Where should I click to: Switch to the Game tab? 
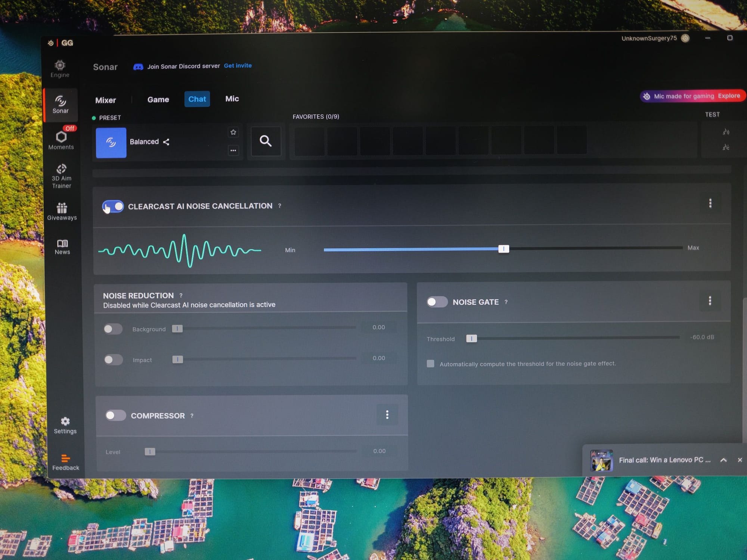pyautogui.click(x=158, y=100)
